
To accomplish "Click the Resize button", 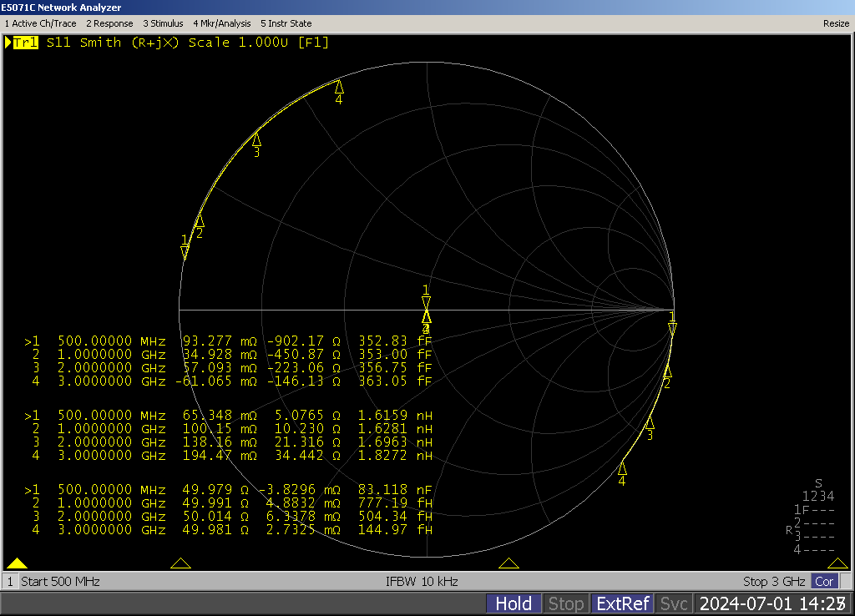I will pos(836,23).
